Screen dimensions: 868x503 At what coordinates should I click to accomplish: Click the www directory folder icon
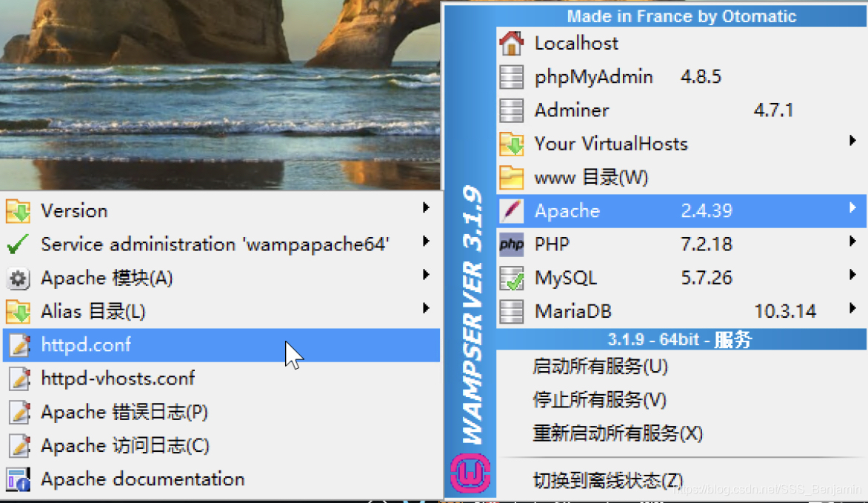click(x=512, y=177)
